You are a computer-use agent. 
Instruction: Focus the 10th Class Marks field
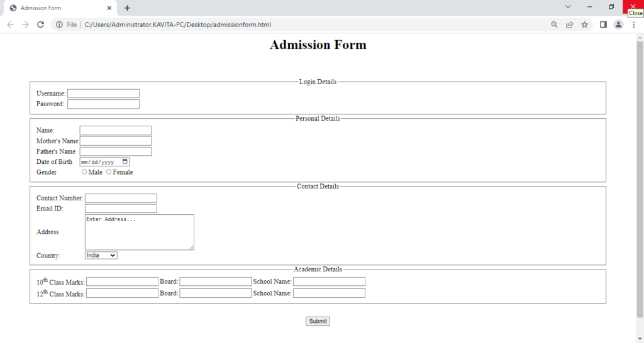[123, 281]
